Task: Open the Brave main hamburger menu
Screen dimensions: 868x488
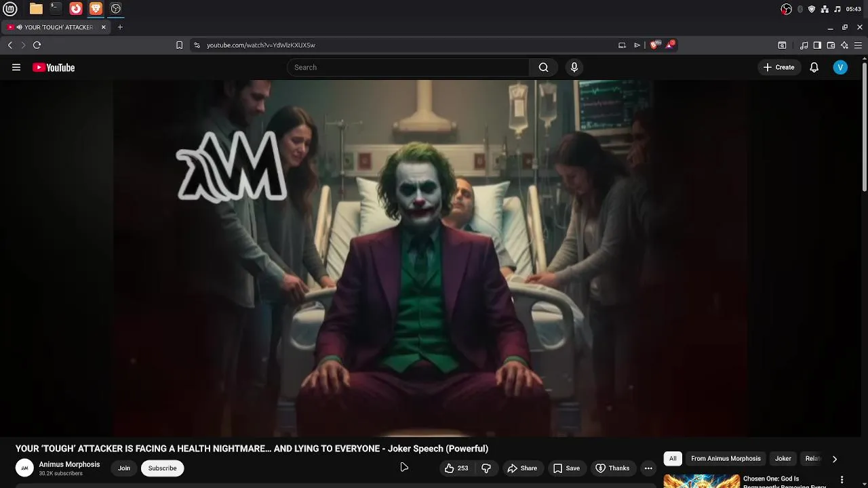Action: click(x=858, y=45)
